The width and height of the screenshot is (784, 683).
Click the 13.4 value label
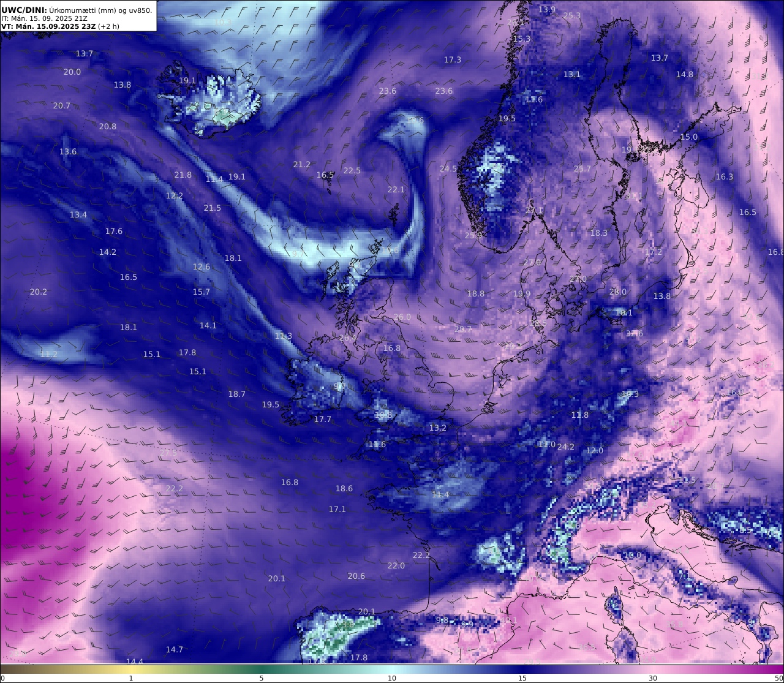(x=78, y=215)
